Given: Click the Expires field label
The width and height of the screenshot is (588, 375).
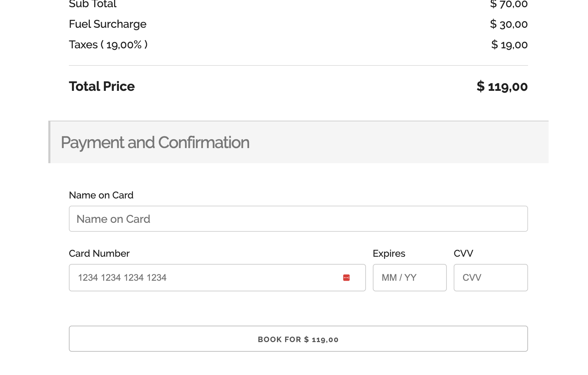Looking at the screenshot, I should tap(389, 253).
